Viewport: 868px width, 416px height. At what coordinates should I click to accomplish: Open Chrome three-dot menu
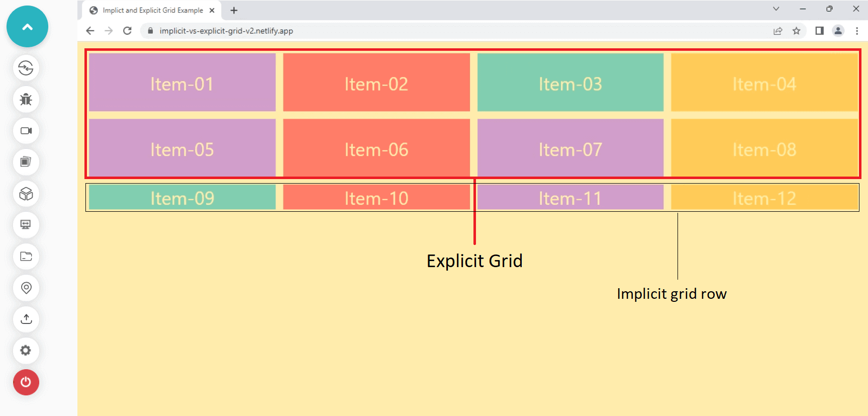tap(857, 31)
